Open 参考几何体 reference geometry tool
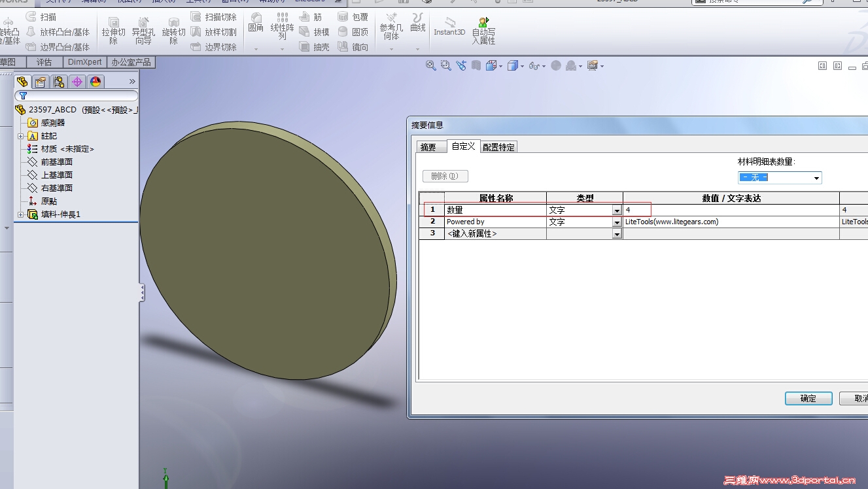 click(x=391, y=26)
